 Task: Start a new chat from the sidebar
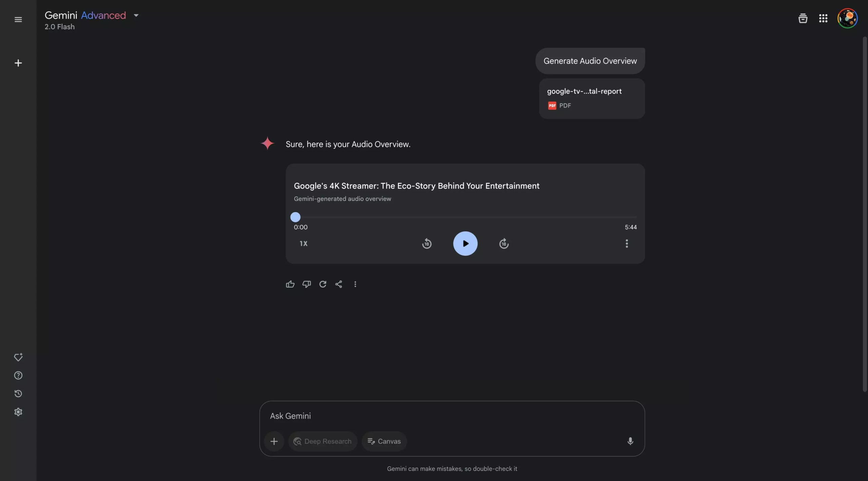pos(18,63)
